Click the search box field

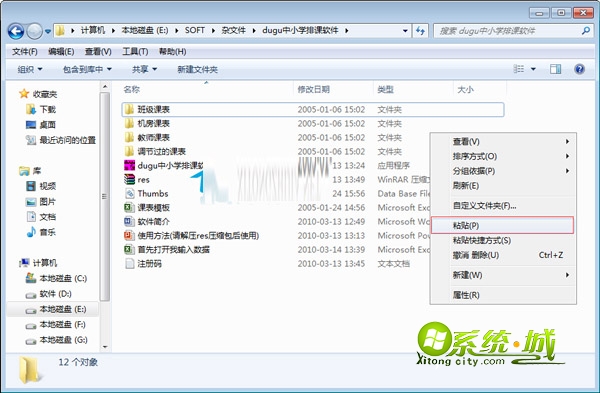pyautogui.click(x=513, y=31)
